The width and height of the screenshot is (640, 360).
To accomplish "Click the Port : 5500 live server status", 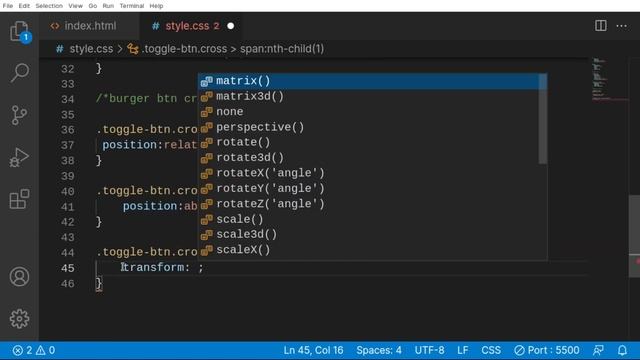I will [547, 350].
